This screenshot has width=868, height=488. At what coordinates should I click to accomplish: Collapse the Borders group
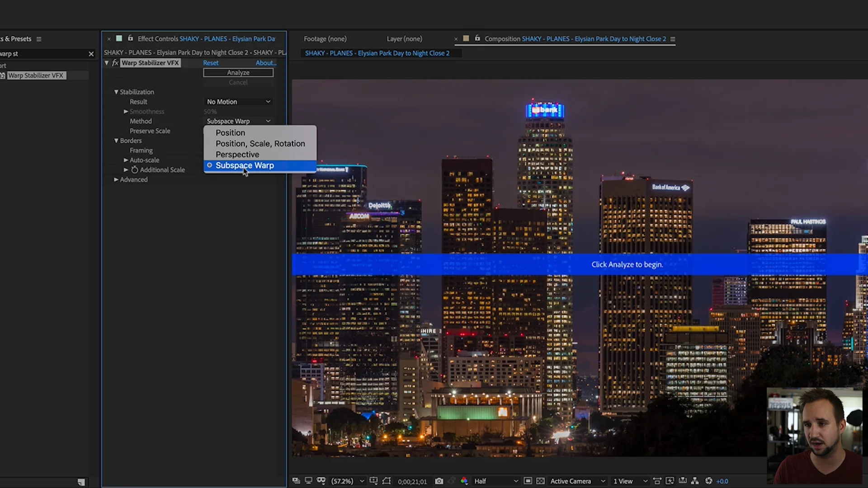point(116,141)
